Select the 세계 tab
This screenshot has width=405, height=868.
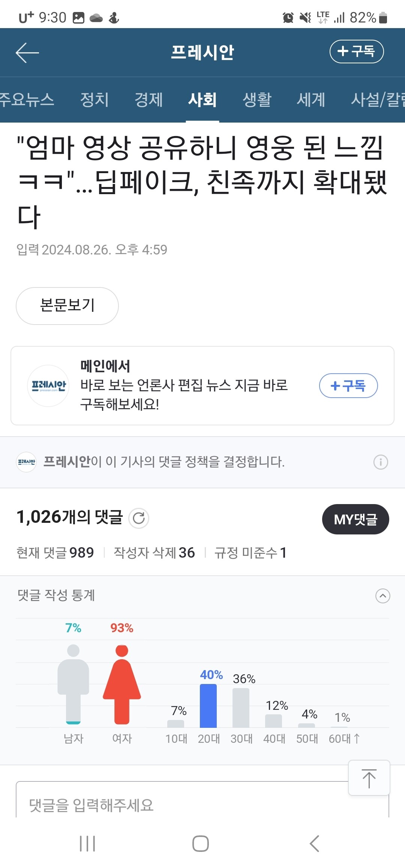[x=311, y=100]
